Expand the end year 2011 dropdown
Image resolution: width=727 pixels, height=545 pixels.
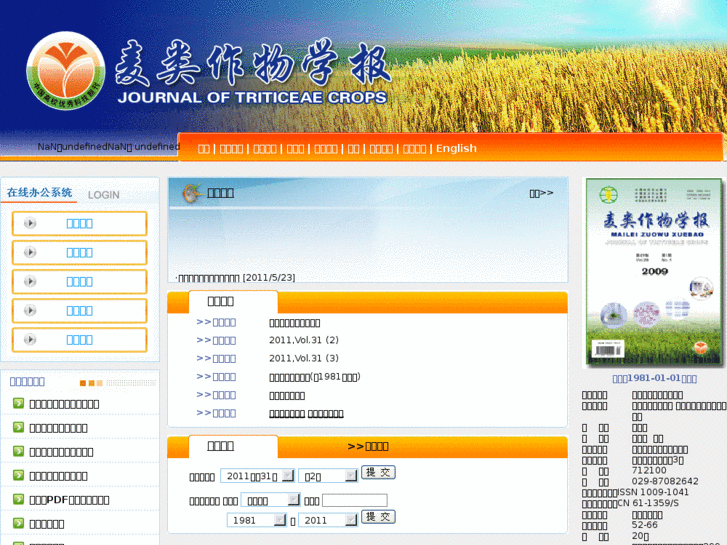click(328, 520)
